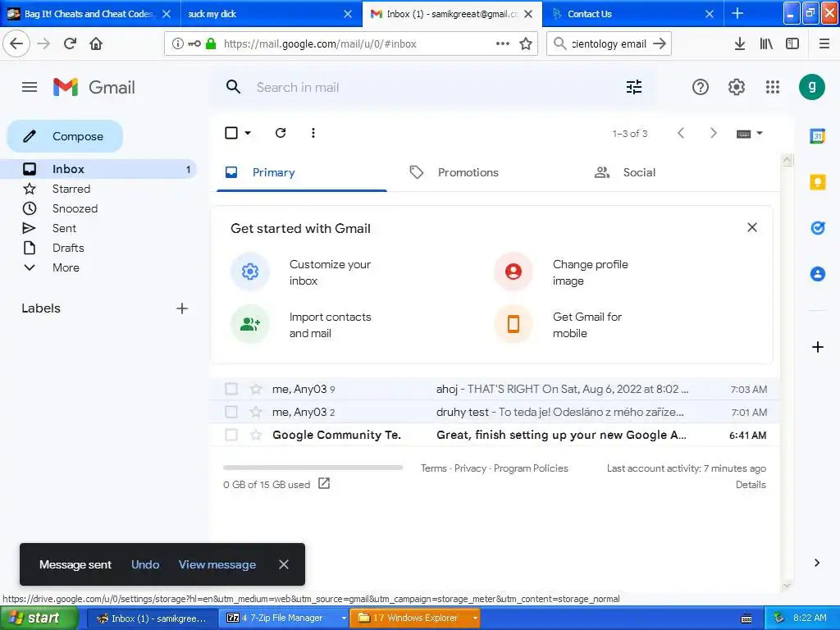
Task: Open Firefox library icon
Action: [x=766, y=43]
